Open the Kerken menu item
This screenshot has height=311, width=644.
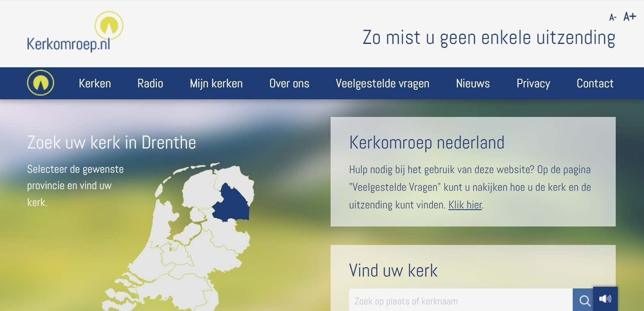point(95,83)
